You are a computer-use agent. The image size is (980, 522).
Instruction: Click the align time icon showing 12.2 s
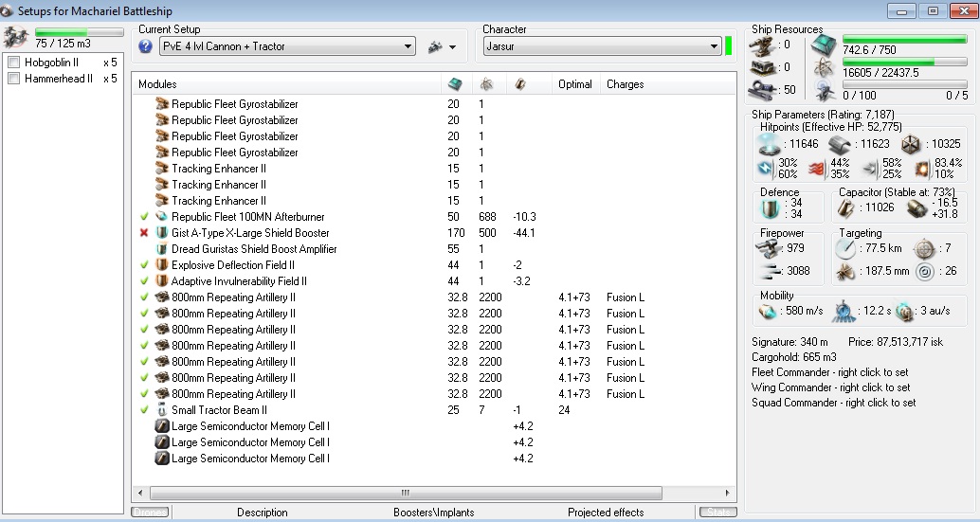pos(844,311)
